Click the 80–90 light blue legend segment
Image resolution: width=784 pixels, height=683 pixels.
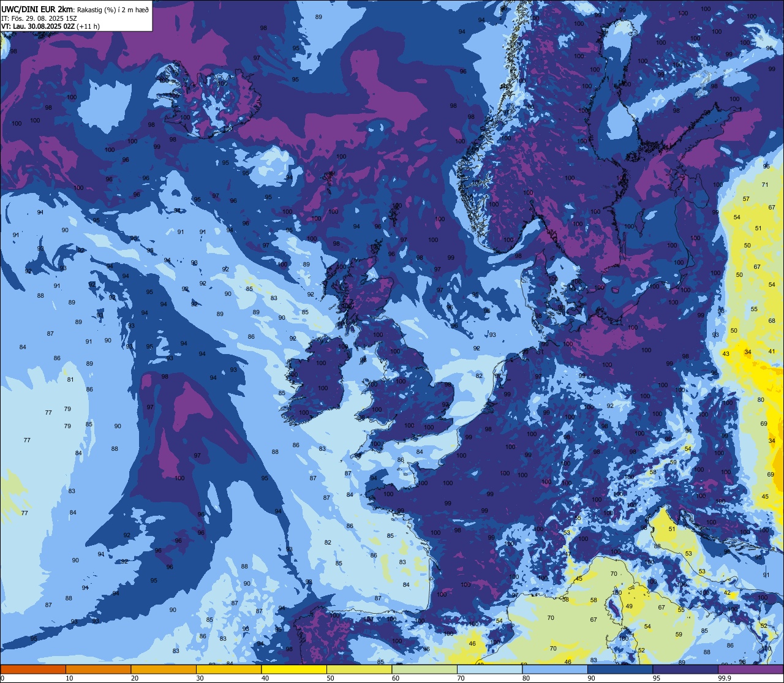click(x=555, y=670)
